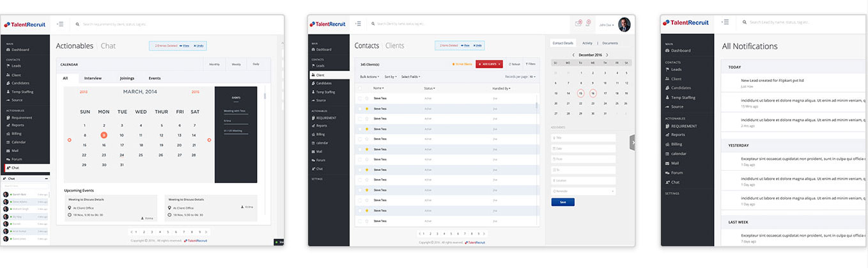Click John Doe's profile avatar
This screenshot has width=868, height=268.
point(624,24)
